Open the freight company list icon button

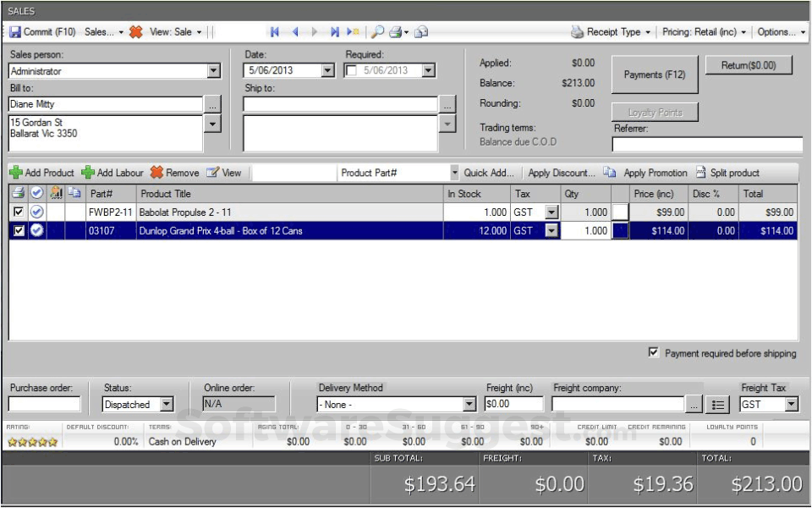click(718, 405)
